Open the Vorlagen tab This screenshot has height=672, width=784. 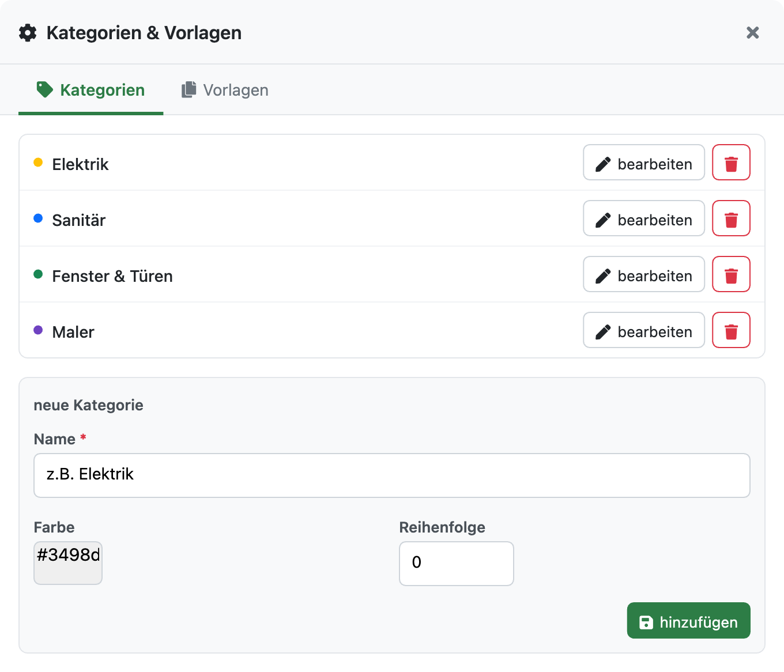click(x=225, y=90)
